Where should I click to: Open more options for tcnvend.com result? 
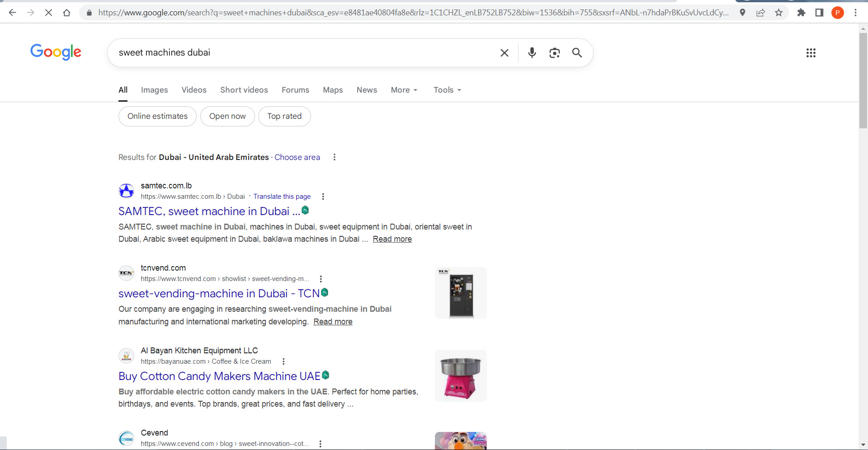321,279
